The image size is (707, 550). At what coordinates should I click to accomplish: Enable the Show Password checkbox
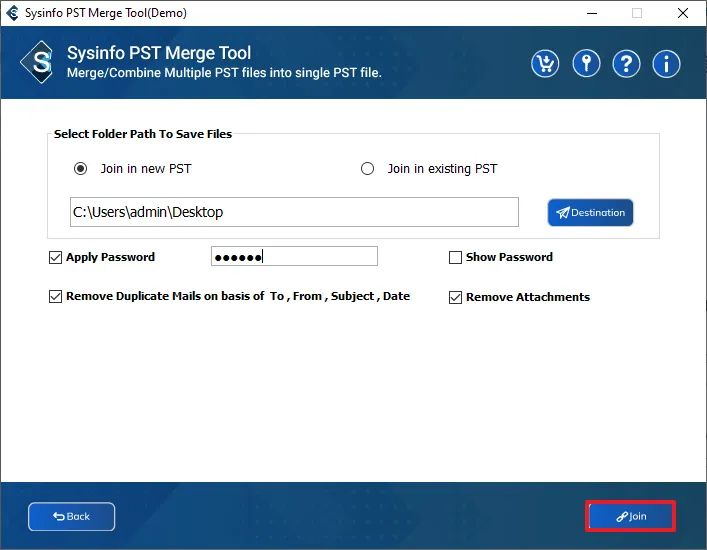click(456, 257)
